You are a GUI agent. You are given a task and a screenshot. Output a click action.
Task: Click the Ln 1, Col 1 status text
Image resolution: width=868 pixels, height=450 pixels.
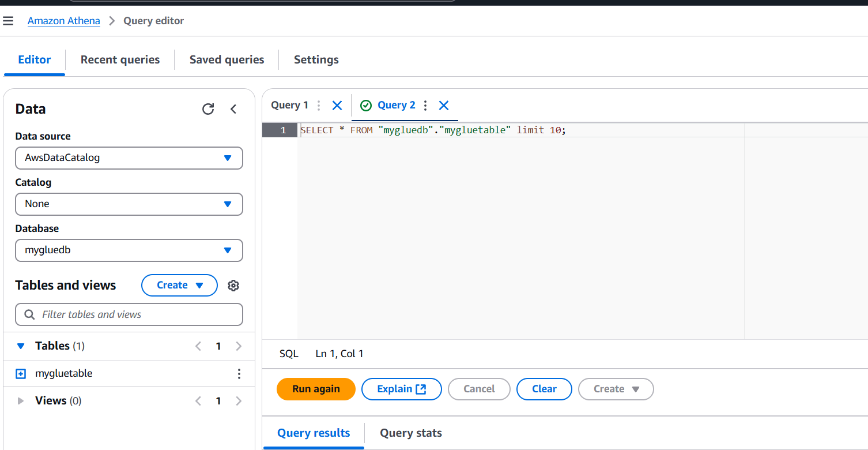coord(339,354)
